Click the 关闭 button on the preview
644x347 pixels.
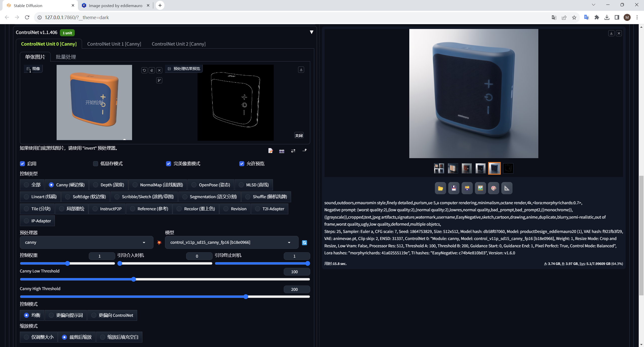(299, 135)
